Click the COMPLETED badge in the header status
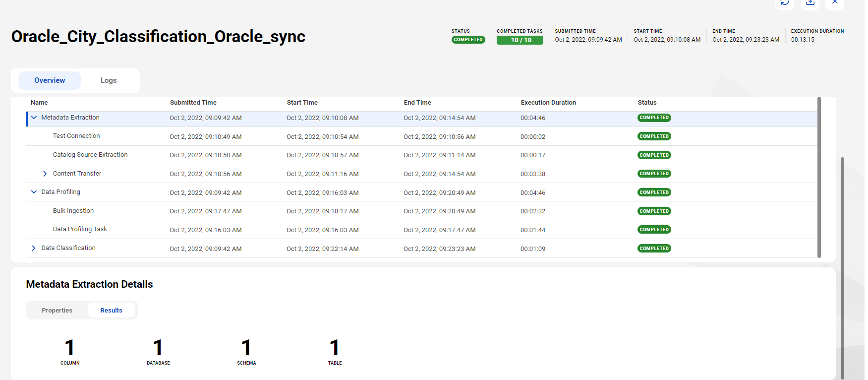The height and width of the screenshot is (380, 868). pyautogui.click(x=468, y=40)
